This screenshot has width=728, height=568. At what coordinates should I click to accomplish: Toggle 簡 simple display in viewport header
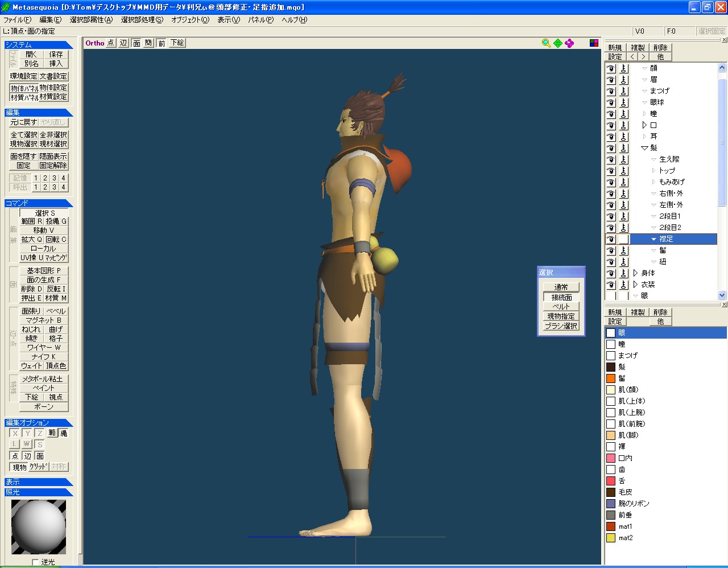[x=148, y=43]
